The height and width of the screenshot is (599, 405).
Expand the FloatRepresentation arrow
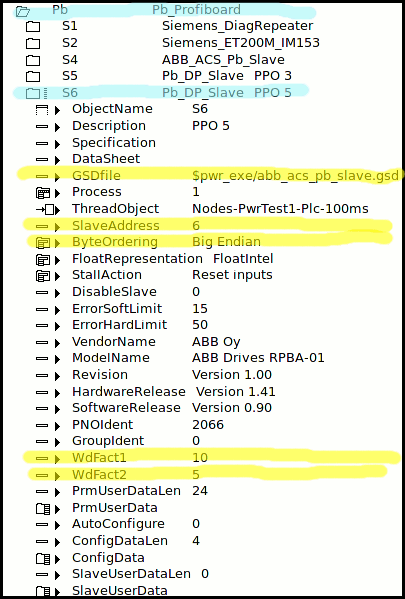tap(57, 260)
